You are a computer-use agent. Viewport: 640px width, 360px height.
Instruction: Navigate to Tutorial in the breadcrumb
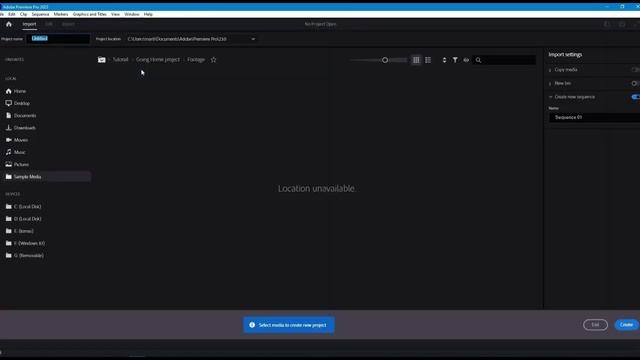click(120, 60)
